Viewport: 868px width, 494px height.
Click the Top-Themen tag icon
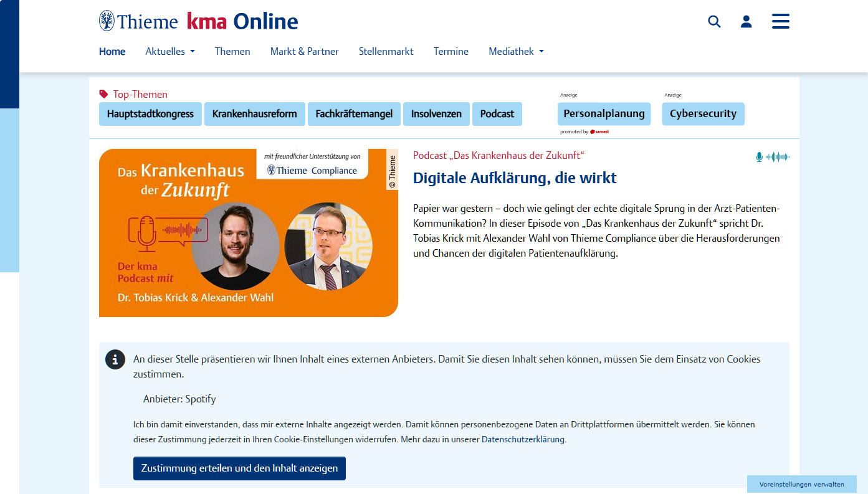click(x=103, y=94)
